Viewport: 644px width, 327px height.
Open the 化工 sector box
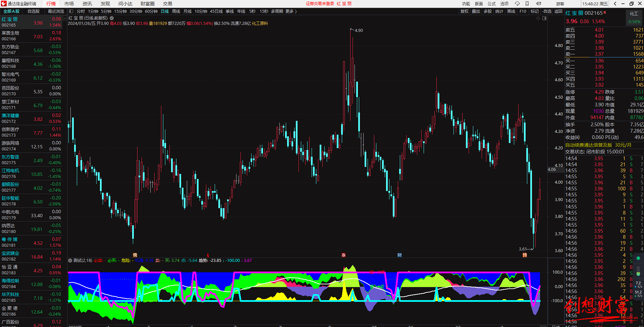coord(634,17)
